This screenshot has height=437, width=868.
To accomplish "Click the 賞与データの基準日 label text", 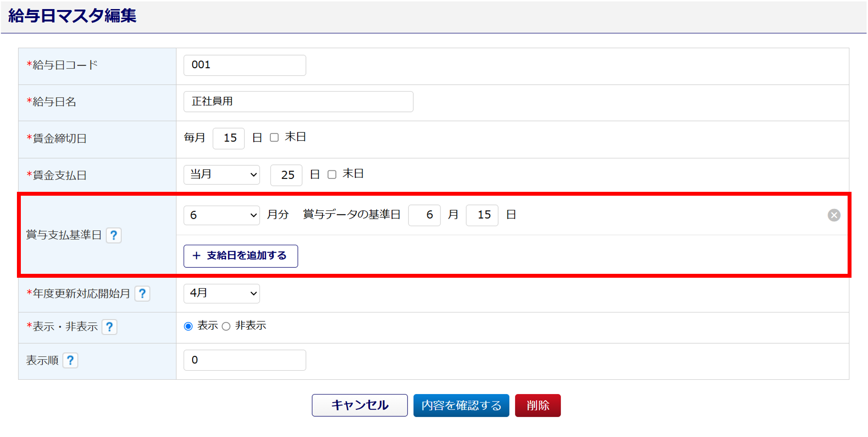I will point(352,214).
